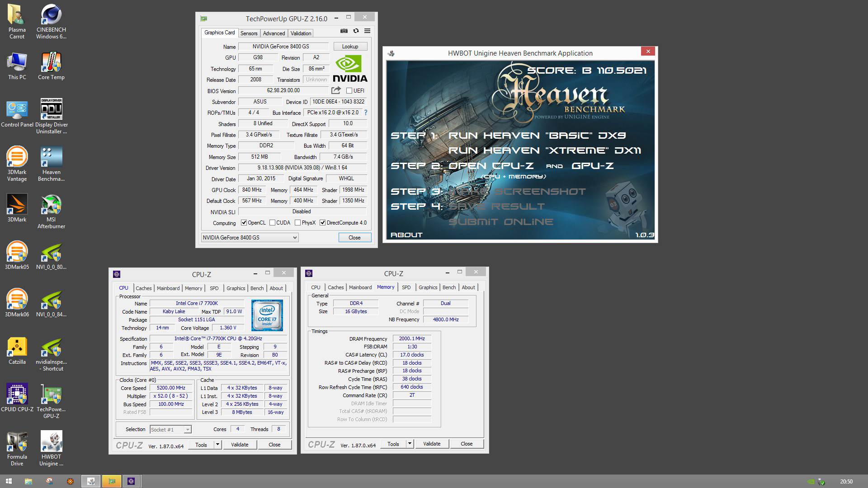Image resolution: width=868 pixels, height=488 pixels.
Task: Open File Explorer from taskbar
Action: 28,481
